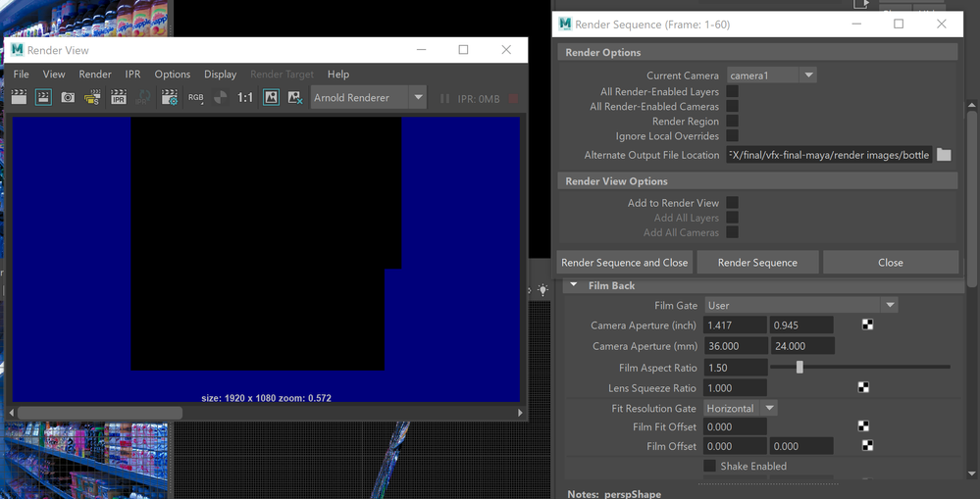Open the Film Gate dropdown set to User
Viewport: 980px width, 499px height.
coord(800,306)
